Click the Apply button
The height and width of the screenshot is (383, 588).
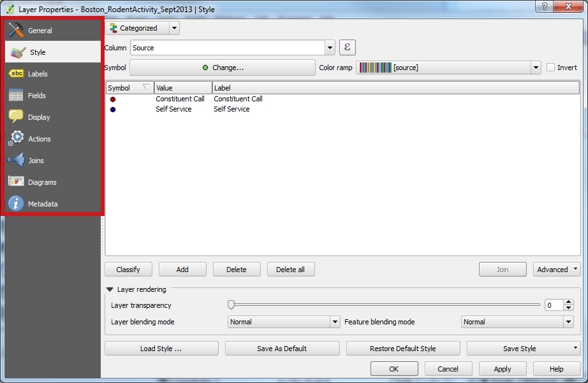pos(502,369)
